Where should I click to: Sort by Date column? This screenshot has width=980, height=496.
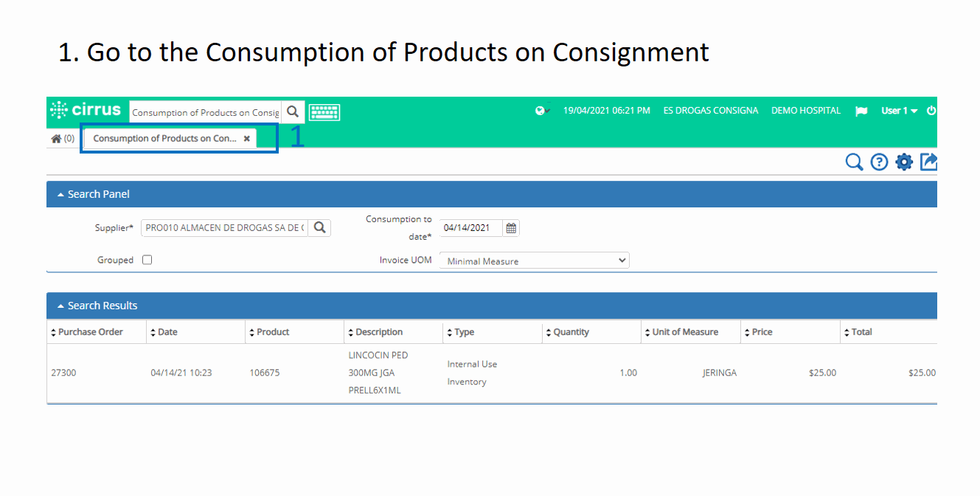coord(164,332)
